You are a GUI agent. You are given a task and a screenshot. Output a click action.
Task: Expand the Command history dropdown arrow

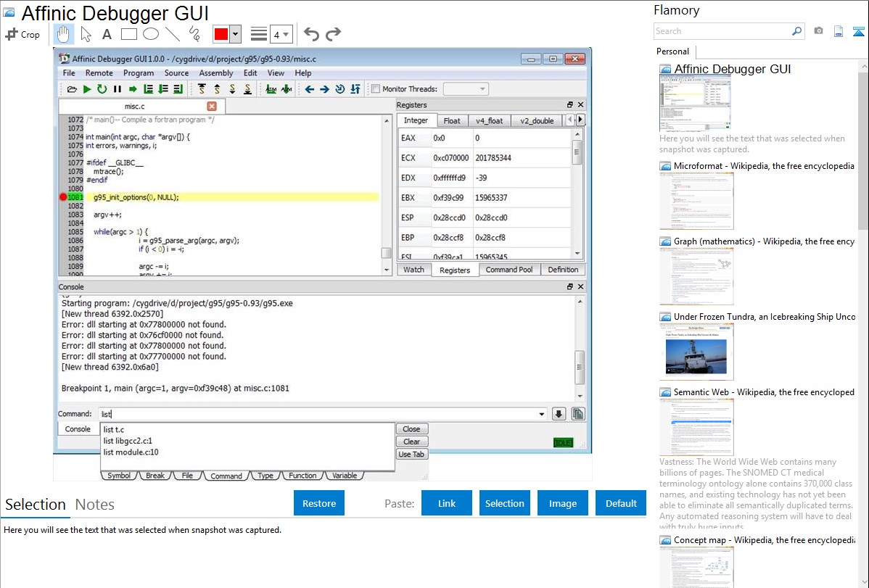(x=541, y=414)
